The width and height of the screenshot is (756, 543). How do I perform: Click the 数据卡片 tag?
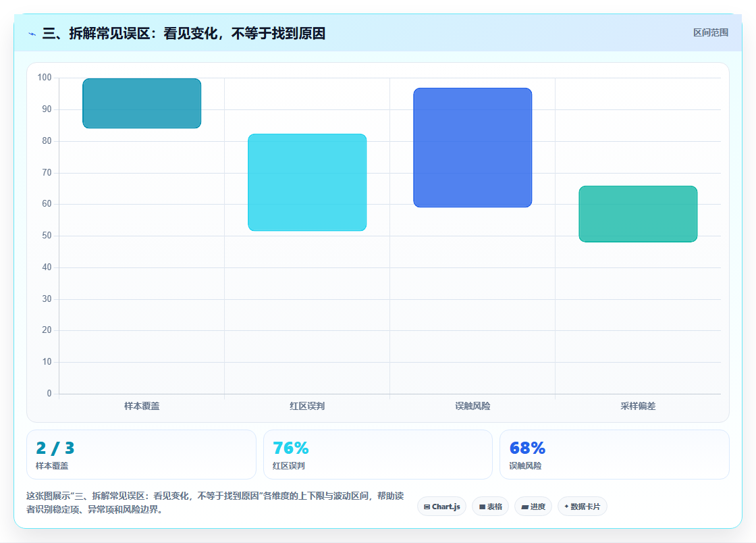click(583, 507)
